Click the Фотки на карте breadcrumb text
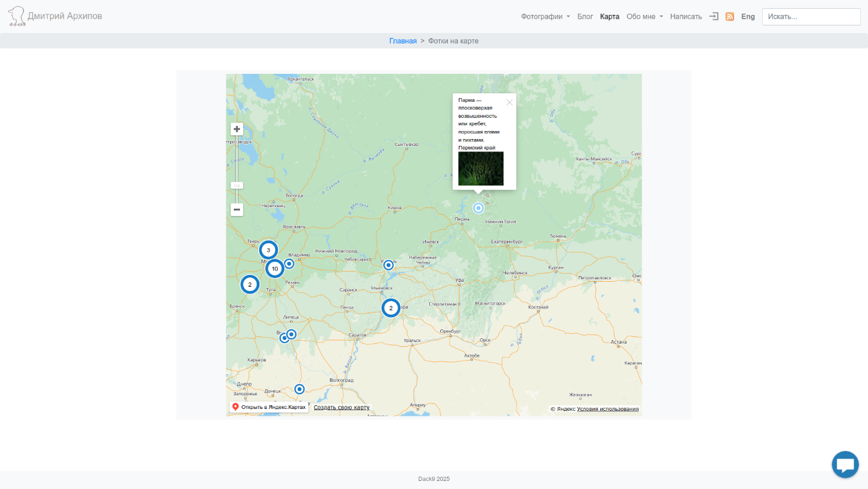 coord(453,41)
